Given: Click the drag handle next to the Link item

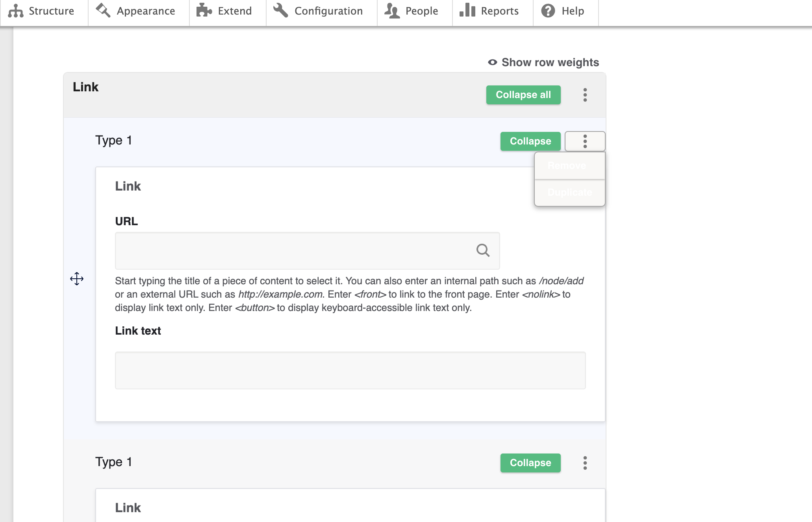Looking at the screenshot, I should coord(76,279).
